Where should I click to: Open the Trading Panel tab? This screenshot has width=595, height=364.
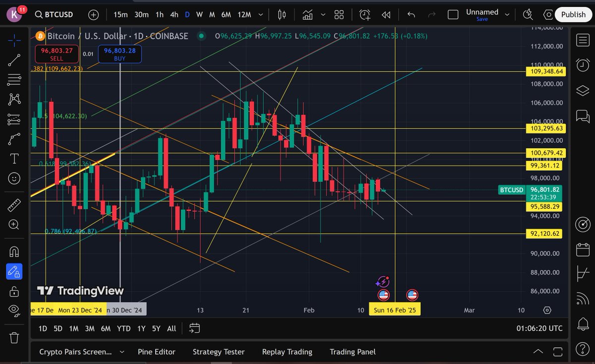click(353, 352)
